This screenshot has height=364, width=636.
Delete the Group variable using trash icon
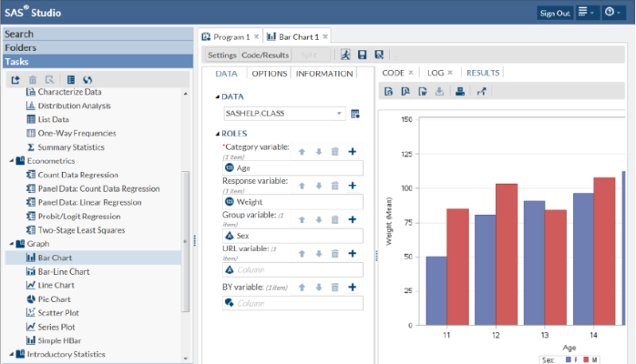tap(334, 219)
